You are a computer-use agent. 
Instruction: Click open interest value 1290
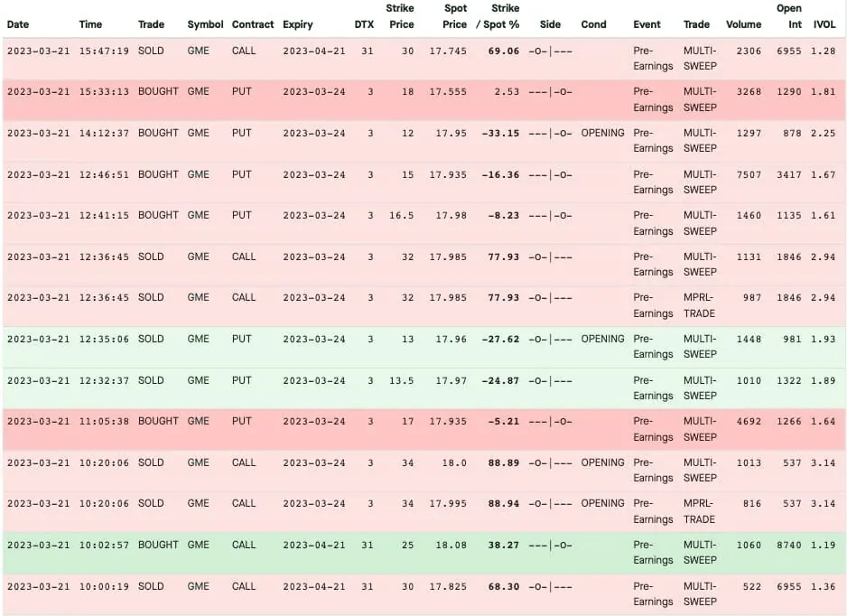pyautogui.click(x=789, y=92)
